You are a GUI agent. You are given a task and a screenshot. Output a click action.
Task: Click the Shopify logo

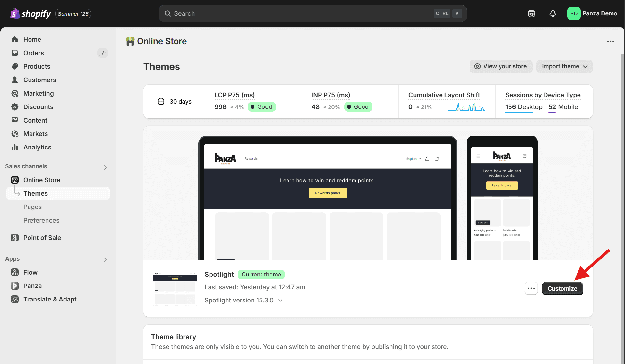pyautogui.click(x=30, y=13)
